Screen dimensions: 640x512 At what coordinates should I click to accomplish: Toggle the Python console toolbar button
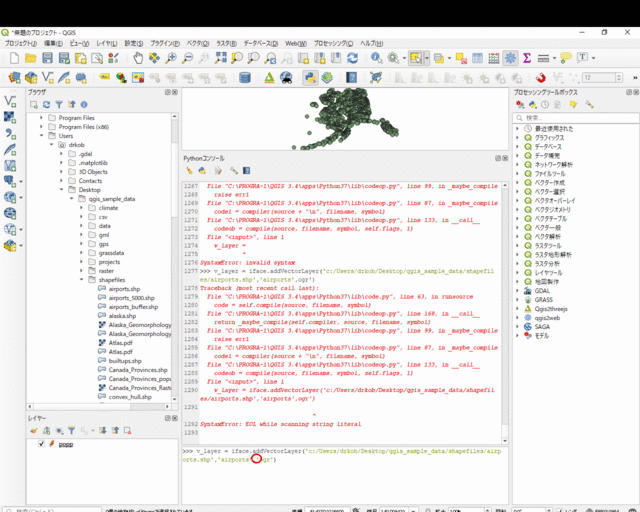coord(310,78)
